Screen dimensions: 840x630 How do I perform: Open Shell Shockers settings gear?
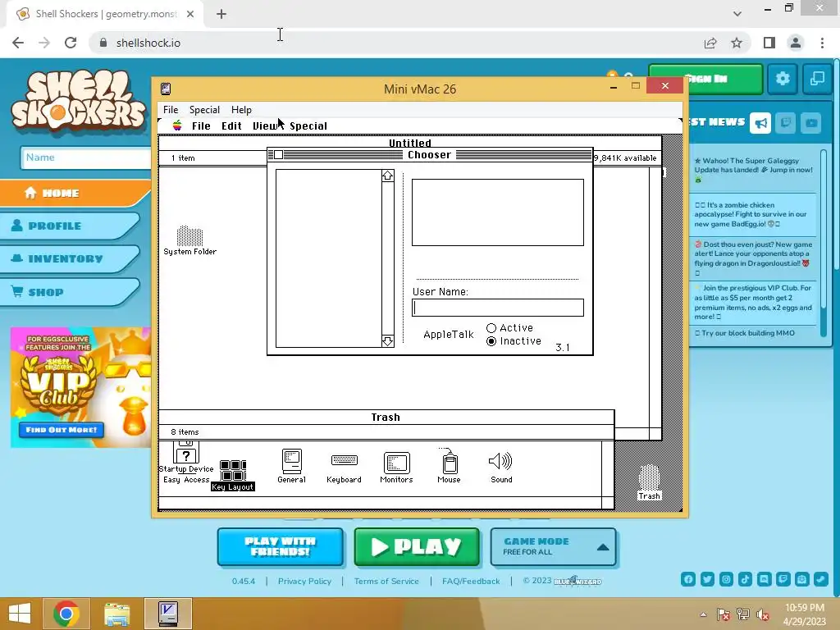[x=783, y=79]
